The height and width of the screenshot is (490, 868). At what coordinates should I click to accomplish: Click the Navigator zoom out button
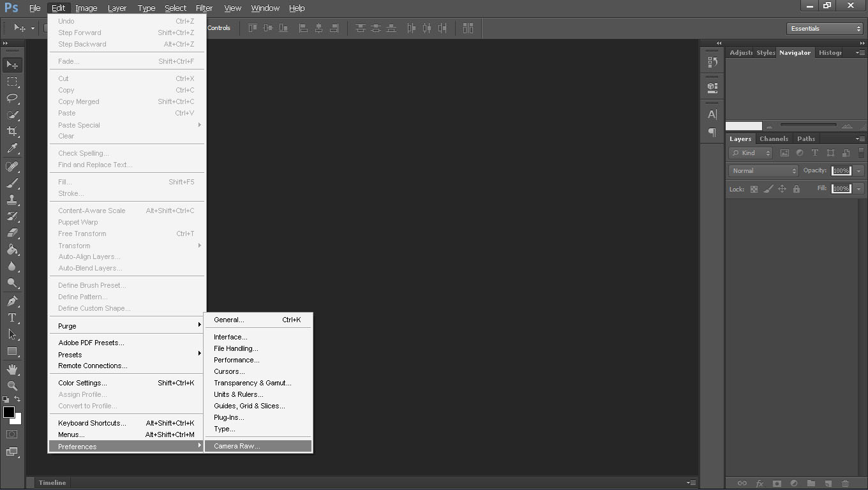(769, 126)
